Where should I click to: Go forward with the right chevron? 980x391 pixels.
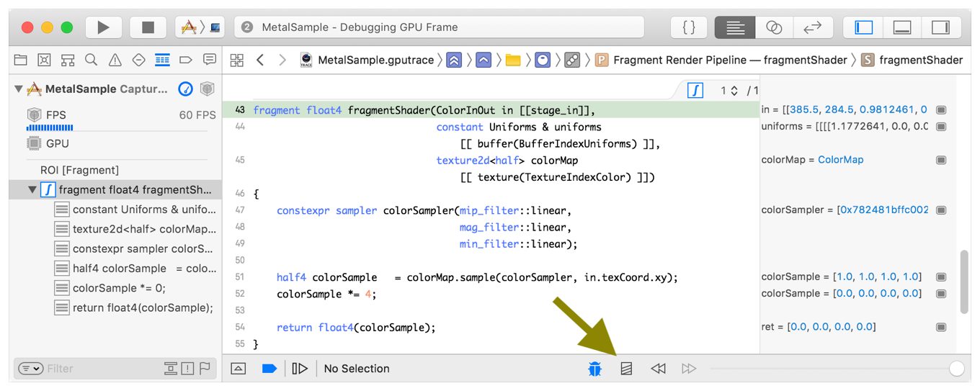click(282, 60)
